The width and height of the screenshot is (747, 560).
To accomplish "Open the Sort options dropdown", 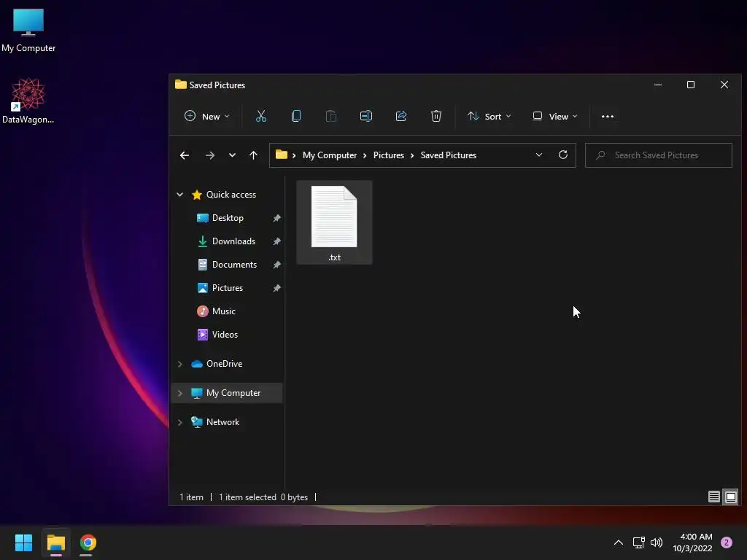I will click(489, 116).
